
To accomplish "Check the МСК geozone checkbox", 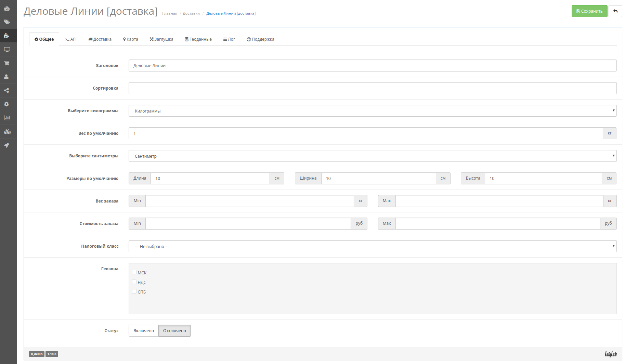I will (134, 272).
